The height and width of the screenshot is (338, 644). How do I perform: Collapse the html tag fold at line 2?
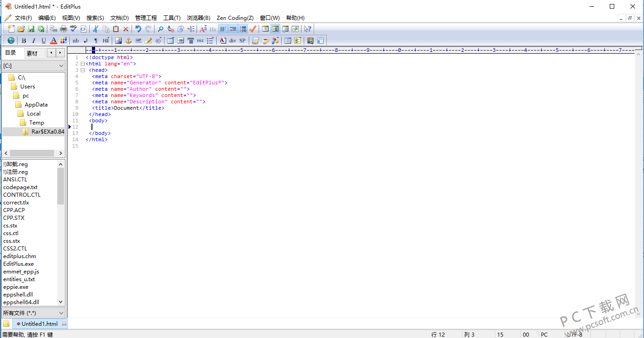(82, 64)
